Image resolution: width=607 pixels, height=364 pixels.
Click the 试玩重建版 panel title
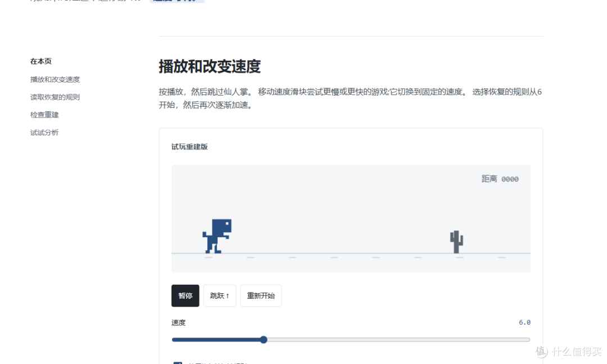coord(190,147)
